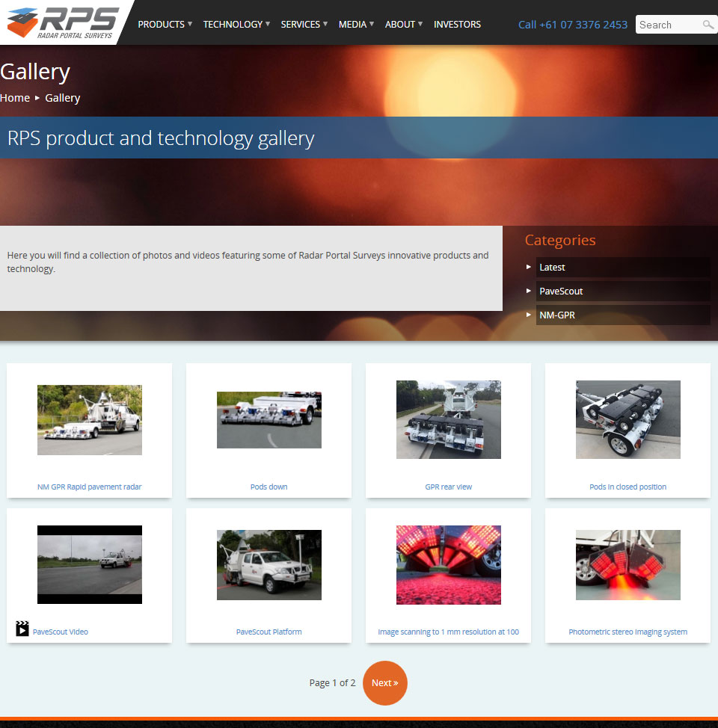Open the SERVICES menu

click(300, 25)
